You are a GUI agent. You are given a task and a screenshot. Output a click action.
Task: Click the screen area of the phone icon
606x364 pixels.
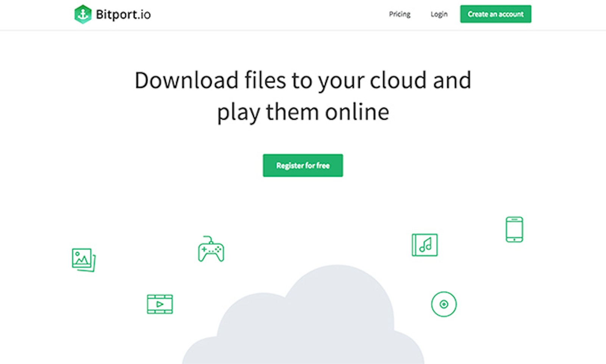click(514, 229)
